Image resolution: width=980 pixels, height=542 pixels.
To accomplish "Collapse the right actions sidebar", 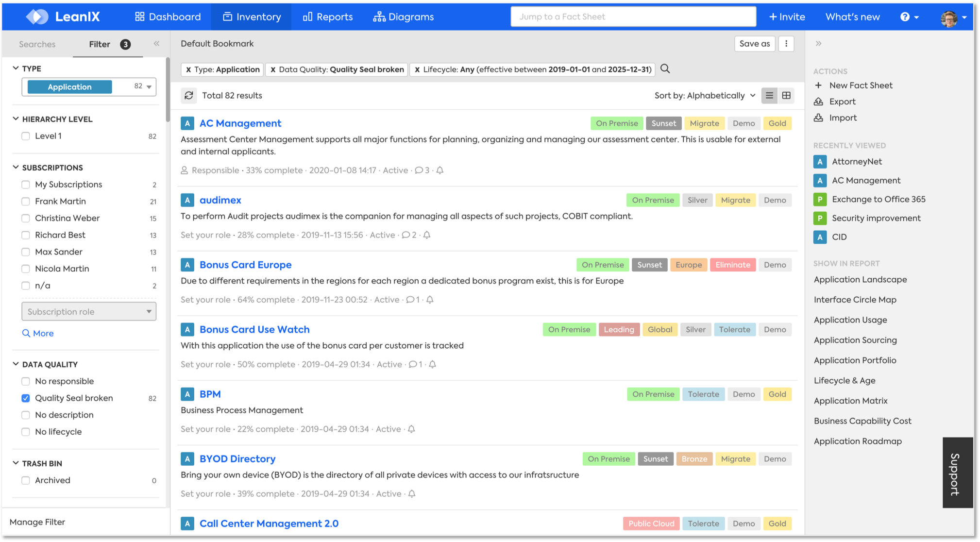I will coord(818,44).
